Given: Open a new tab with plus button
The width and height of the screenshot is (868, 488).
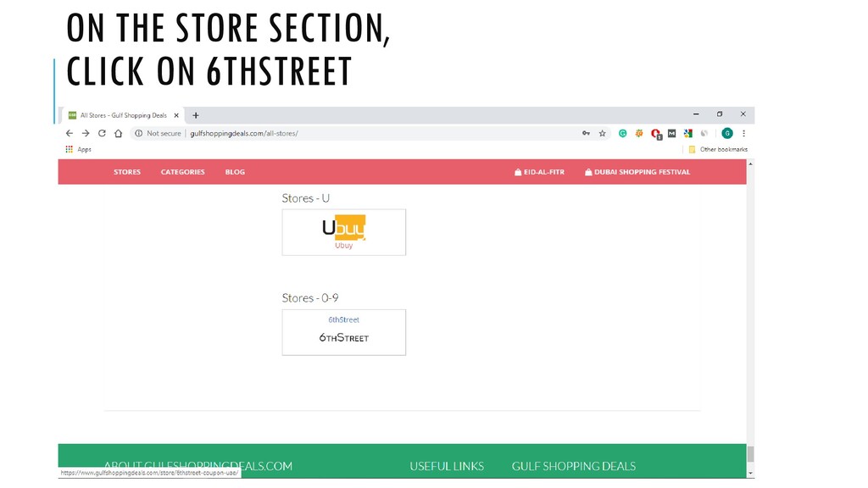Looking at the screenshot, I should click(196, 115).
